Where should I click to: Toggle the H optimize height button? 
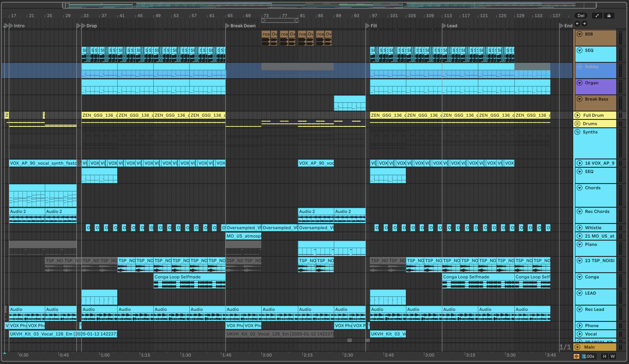pos(605,356)
